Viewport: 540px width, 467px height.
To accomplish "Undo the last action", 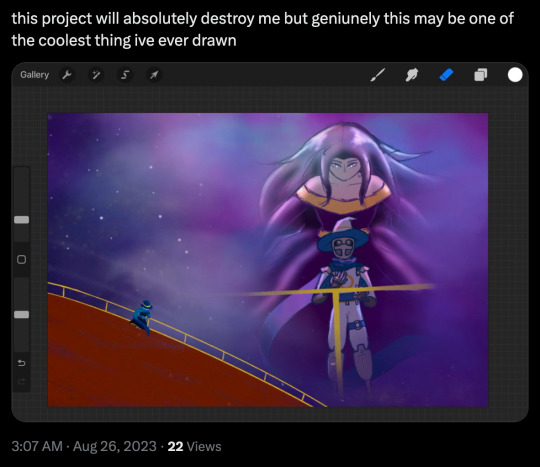I will click(x=21, y=363).
